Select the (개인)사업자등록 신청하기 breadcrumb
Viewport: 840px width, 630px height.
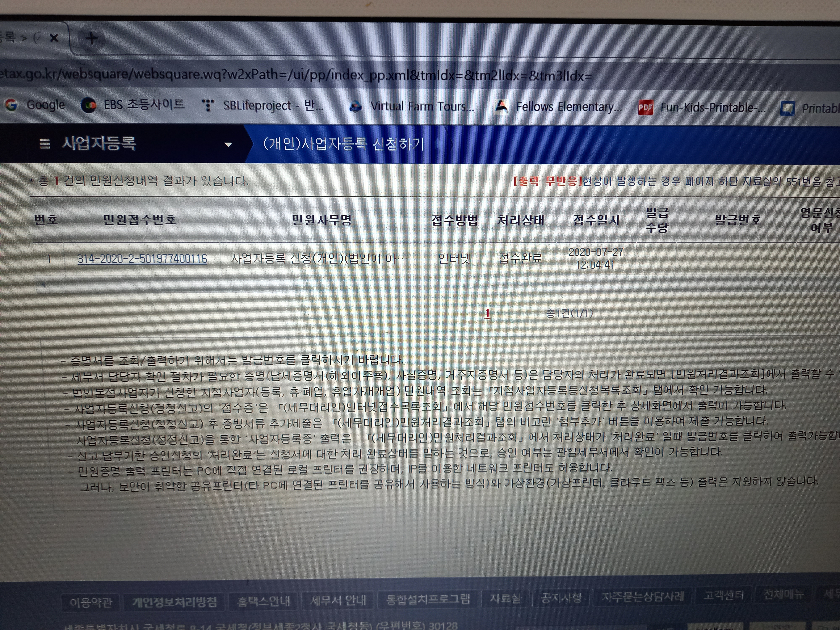[x=343, y=144]
